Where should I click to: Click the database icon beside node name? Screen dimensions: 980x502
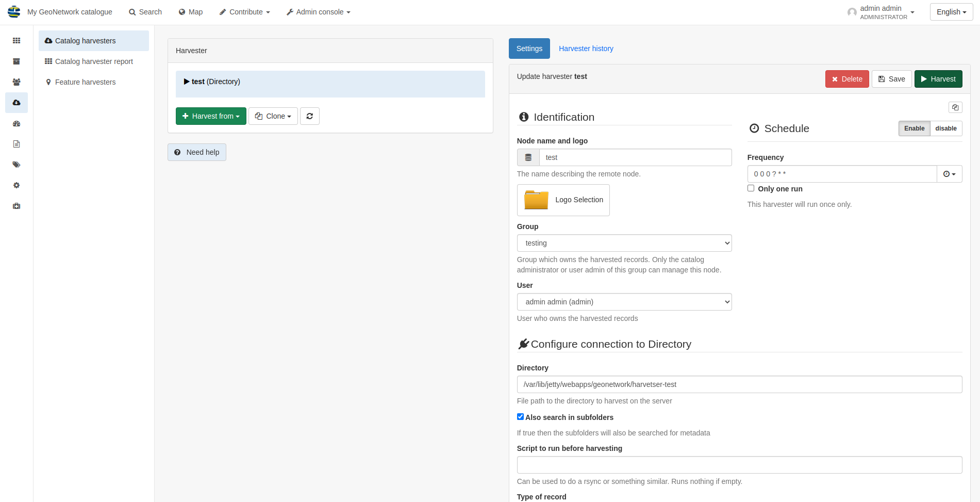(528, 157)
